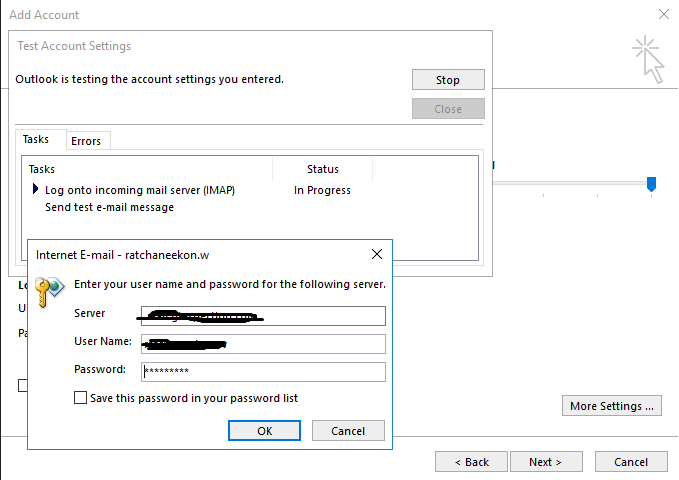The height and width of the screenshot is (480, 679).
Task: Click the keys icon in the password dialog
Action: click(49, 292)
